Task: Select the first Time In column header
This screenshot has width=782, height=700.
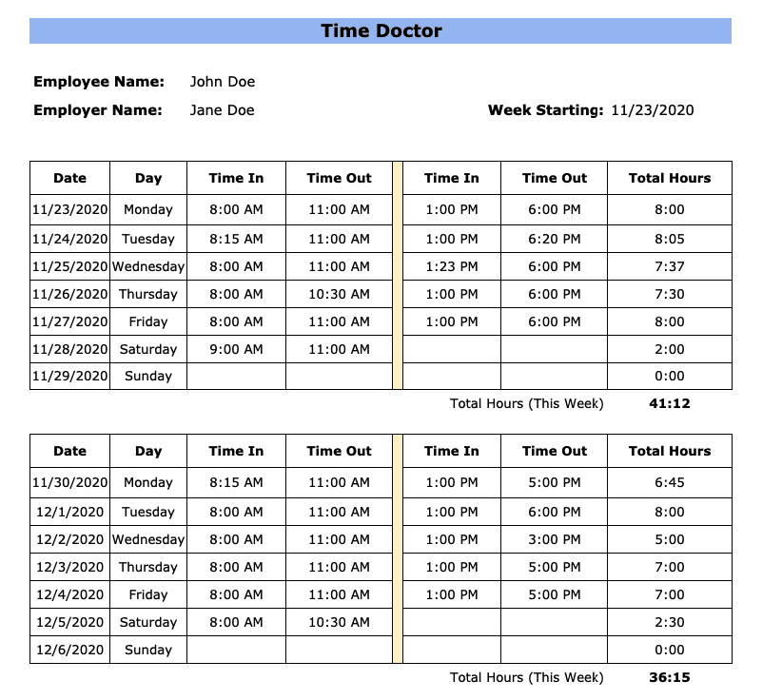Action: click(236, 178)
